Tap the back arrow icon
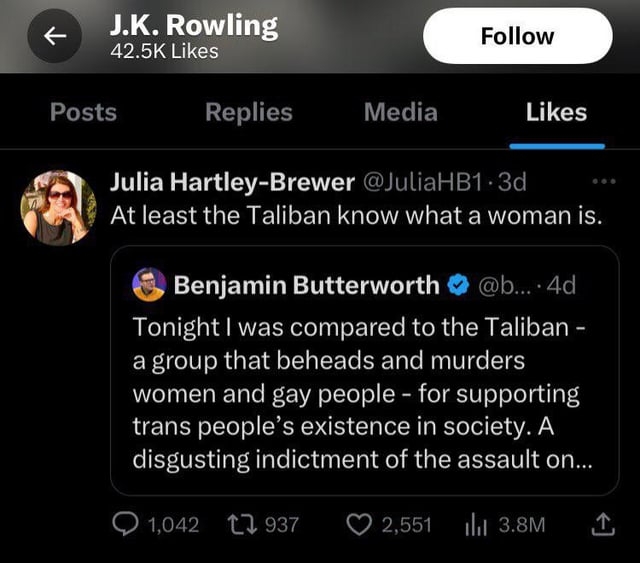The width and height of the screenshot is (640, 563). pos(56,36)
